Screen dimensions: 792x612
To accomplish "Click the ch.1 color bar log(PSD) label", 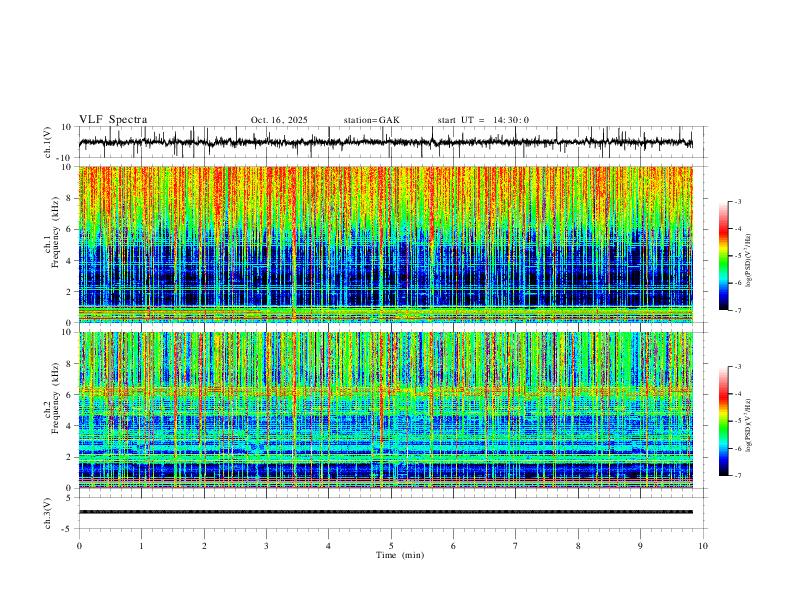I will 749,261.
